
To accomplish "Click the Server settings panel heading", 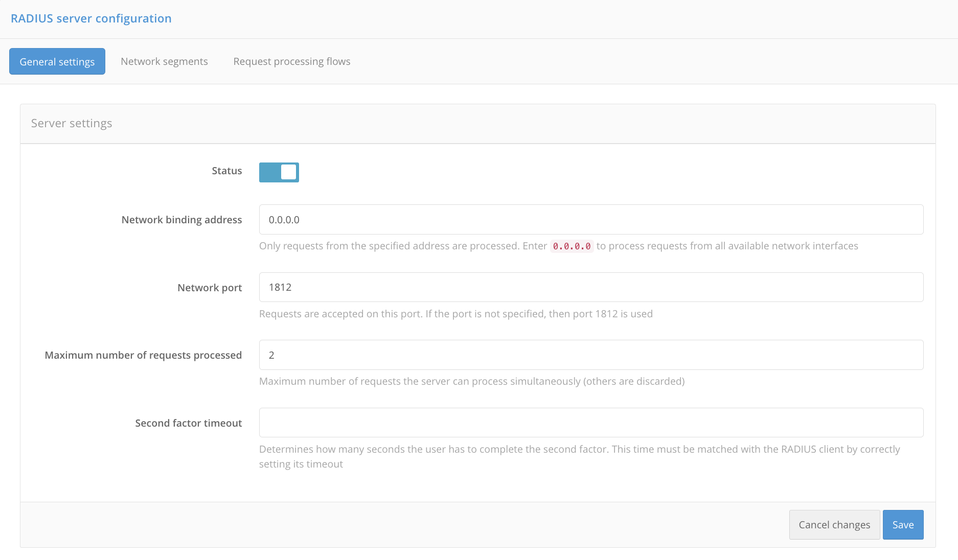I will point(72,123).
